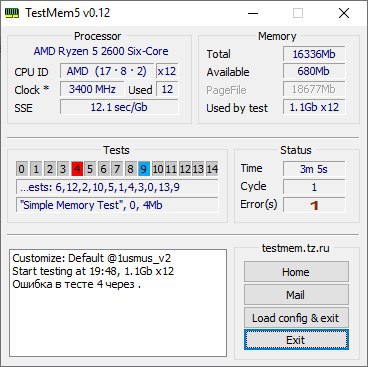The height and width of the screenshot is (367, 368).
Task: Click the Simple Memory Test description field
Action: (117, 205)
